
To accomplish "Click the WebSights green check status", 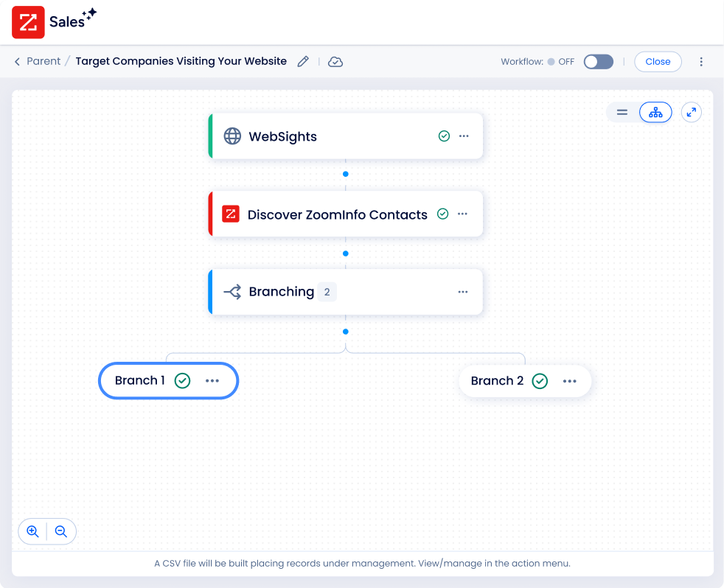I will click(x=444, y=136).
